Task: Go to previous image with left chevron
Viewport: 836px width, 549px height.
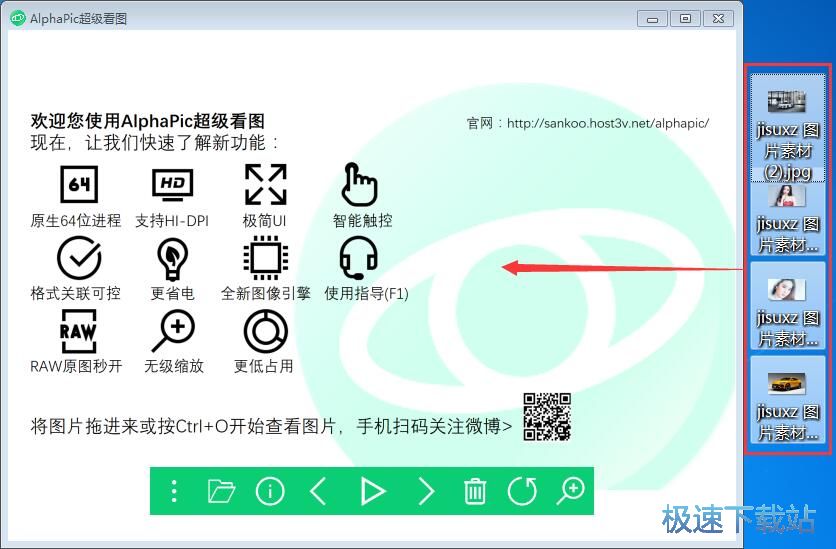Action: click(318, 491)
